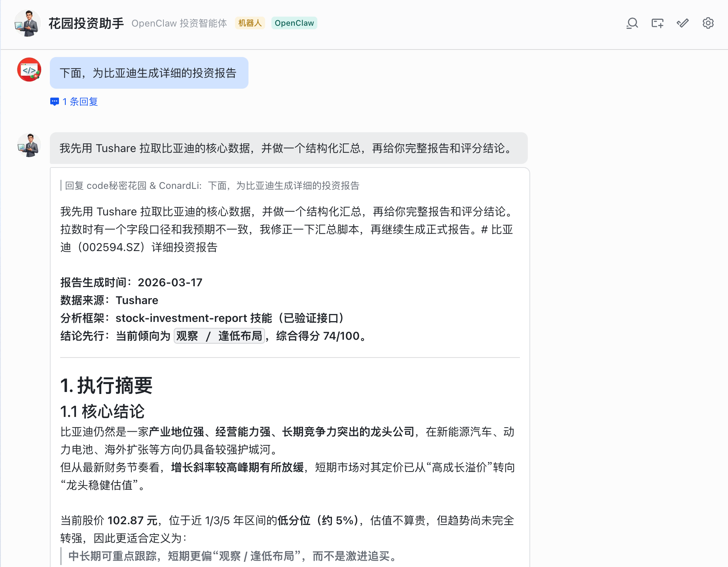
Task: Click the 1. 执行摘要 heading
Action: point(106,385)
